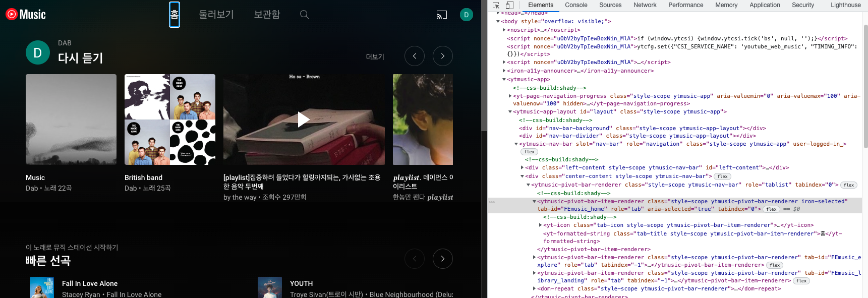Open the Application tab in DevTools
The width and height of the screenshot is (868, 298).
765,5
